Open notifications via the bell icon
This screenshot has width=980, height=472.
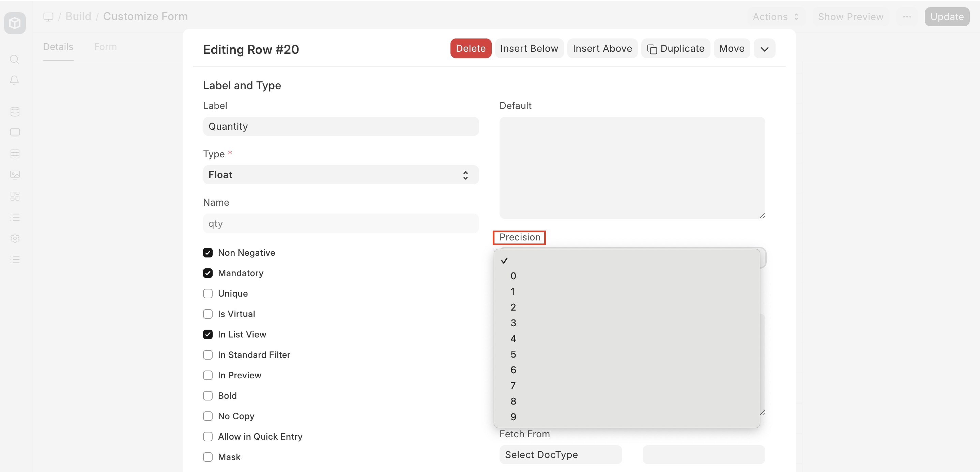coord(14,80)
